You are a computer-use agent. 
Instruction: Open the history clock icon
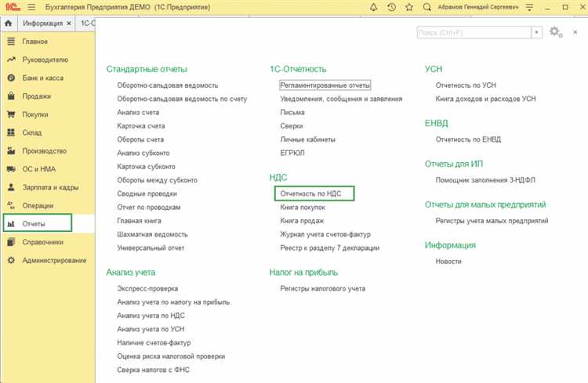391,7
